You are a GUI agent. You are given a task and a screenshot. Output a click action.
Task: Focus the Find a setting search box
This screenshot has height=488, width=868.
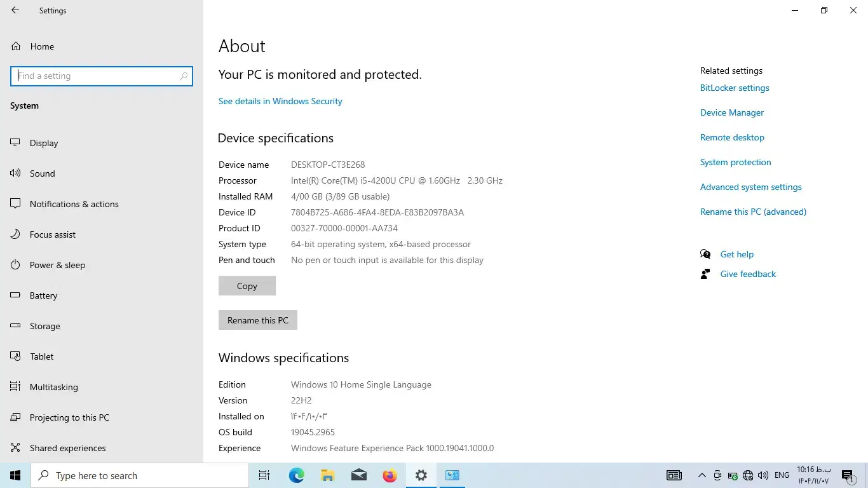(x=102, y=76)
